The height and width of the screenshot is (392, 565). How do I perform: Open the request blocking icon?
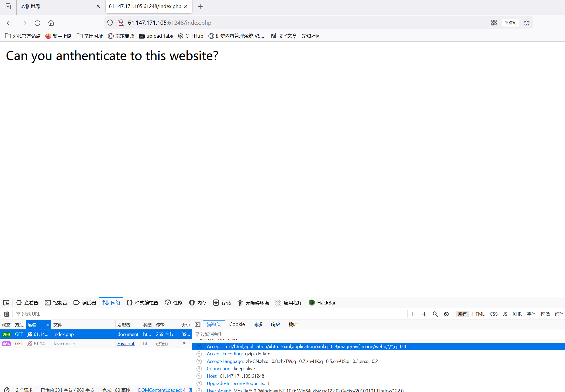click(x=446, y=314)
